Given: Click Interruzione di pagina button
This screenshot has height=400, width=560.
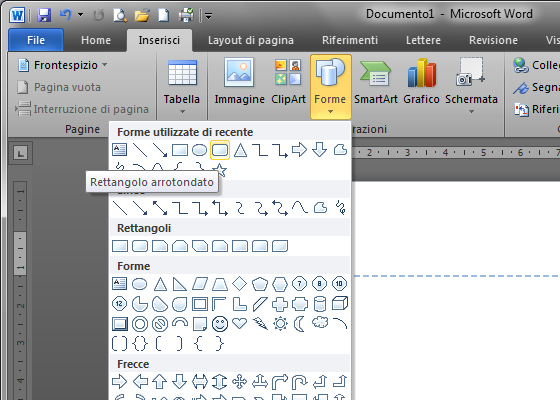Looking at the screenshot, I should (x=82, y=109).
